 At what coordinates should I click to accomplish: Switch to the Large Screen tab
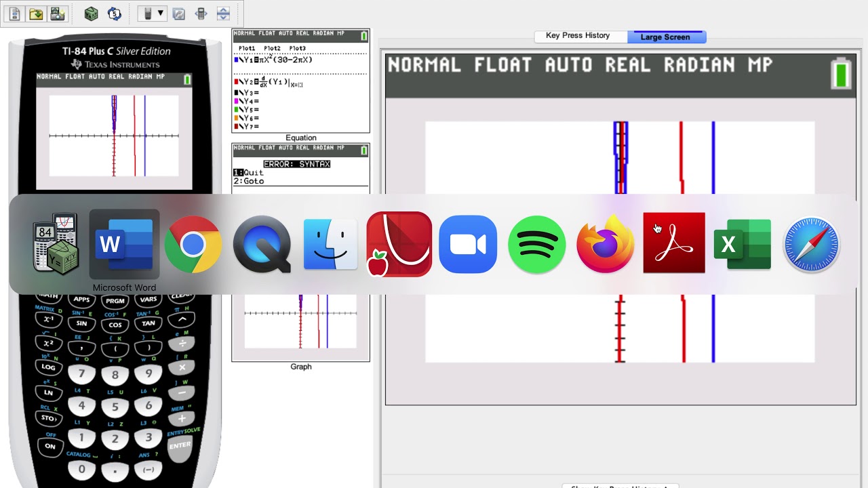click(x=665, y=37)
